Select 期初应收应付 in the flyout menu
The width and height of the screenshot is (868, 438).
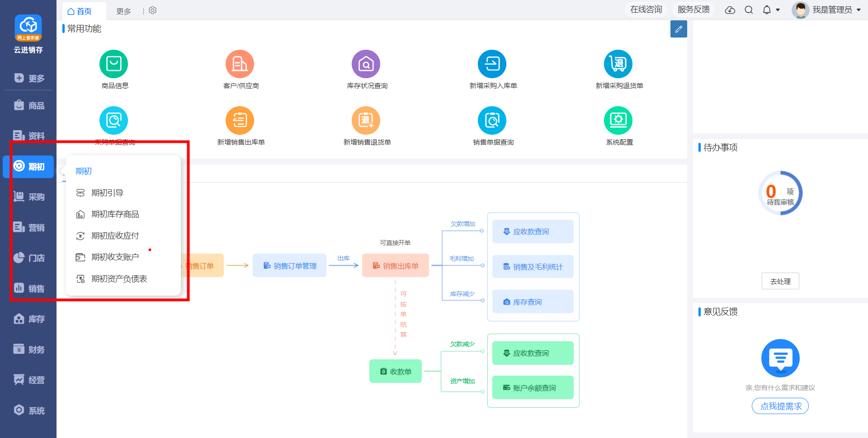pyautogui.click(x=123, y=235)
